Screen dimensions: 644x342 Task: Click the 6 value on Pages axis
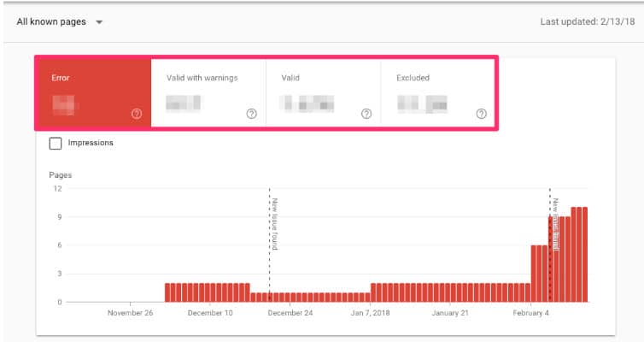[60, 245]
